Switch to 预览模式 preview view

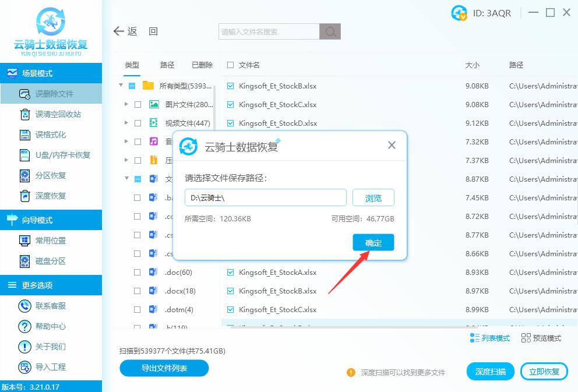point(541,338)
